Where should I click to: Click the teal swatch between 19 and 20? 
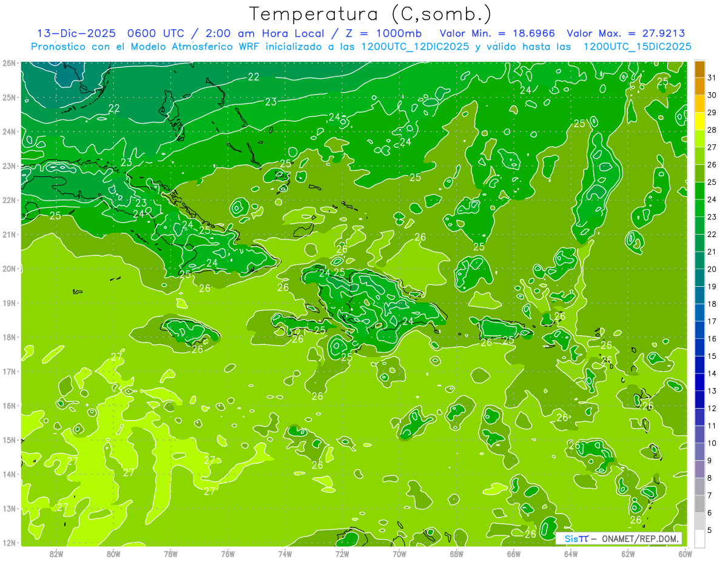[699, 278]
